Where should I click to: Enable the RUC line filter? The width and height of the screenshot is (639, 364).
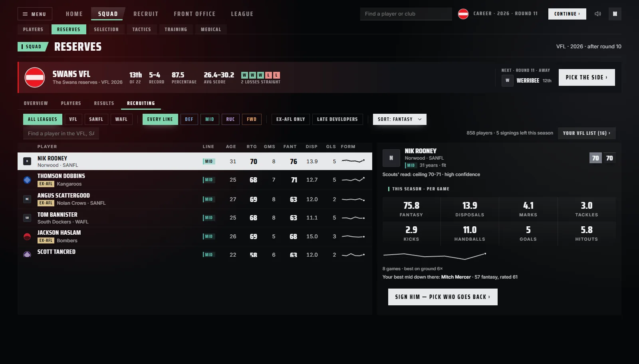pyautogui.click(x=230, y=119)
